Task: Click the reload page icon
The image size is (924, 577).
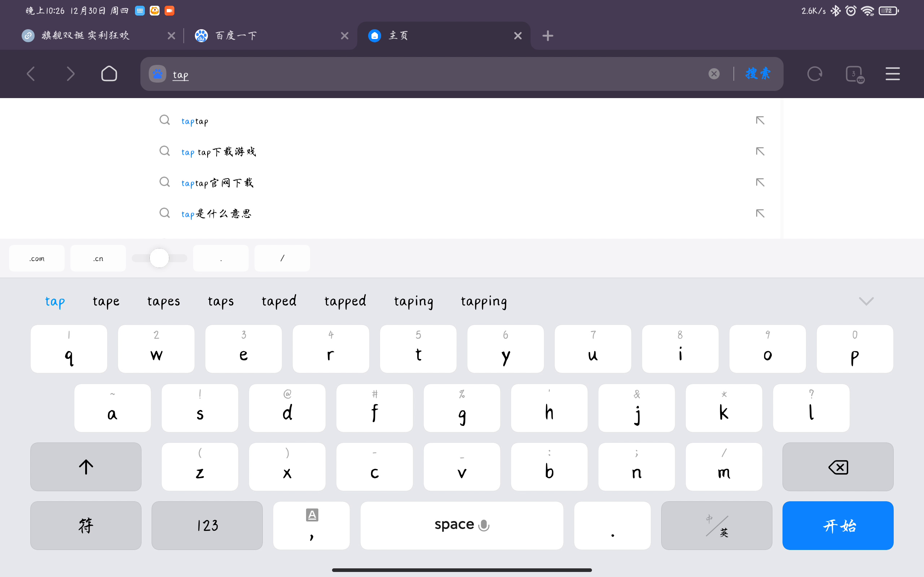Action: [814, 74]
